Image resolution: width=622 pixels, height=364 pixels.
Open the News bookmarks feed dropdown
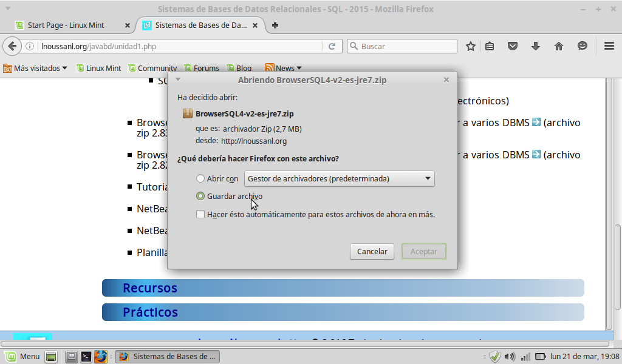click(283, 68)
